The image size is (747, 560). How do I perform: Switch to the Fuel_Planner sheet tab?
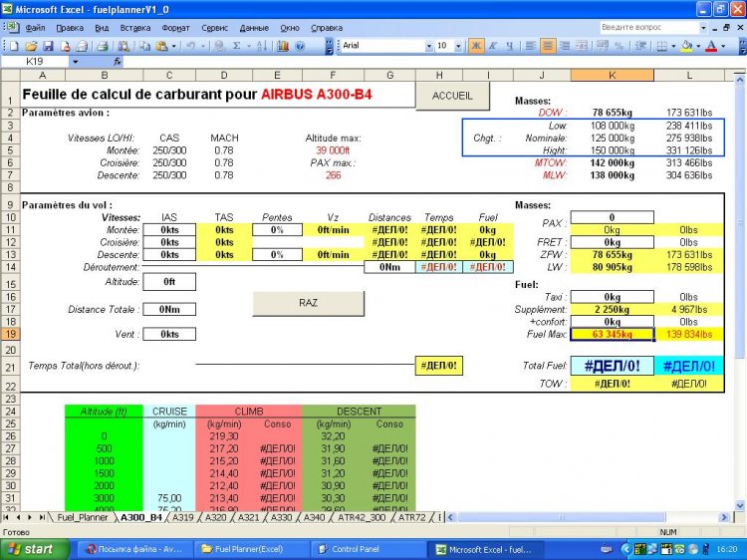pyautogui.click(x=83, y=517)
